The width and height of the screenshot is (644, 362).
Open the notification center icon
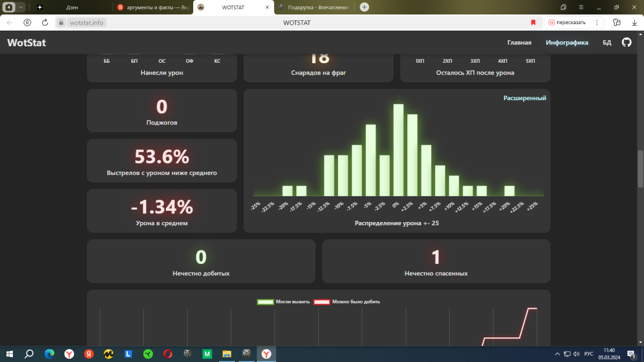click(631, 354)
